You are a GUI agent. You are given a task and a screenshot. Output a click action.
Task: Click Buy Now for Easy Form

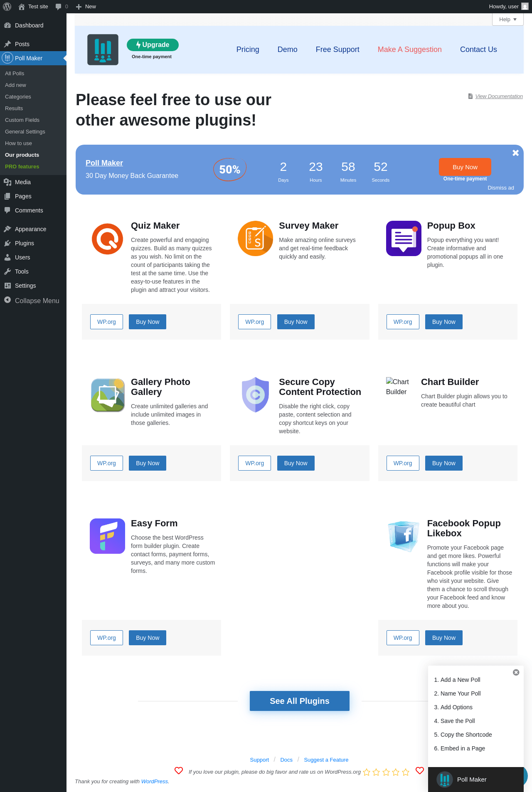point(148,638)
